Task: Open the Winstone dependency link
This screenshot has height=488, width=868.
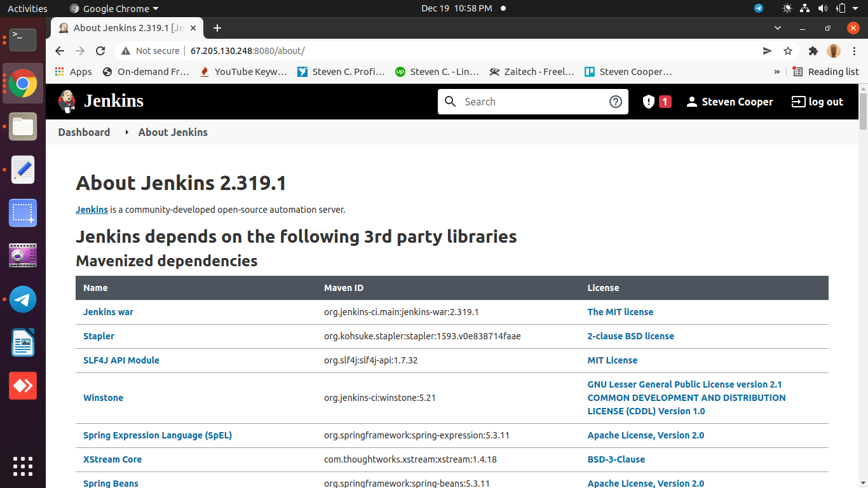Action: (103, 398)
